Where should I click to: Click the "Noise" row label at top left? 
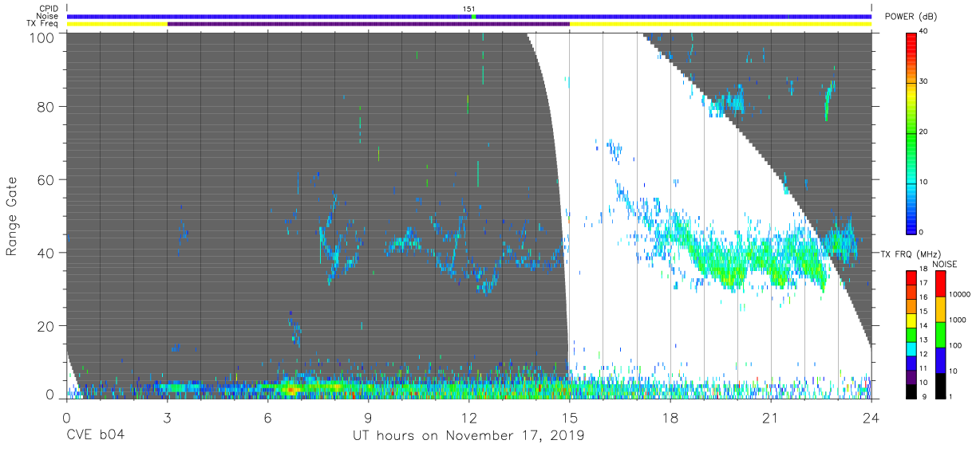(47, 17)
